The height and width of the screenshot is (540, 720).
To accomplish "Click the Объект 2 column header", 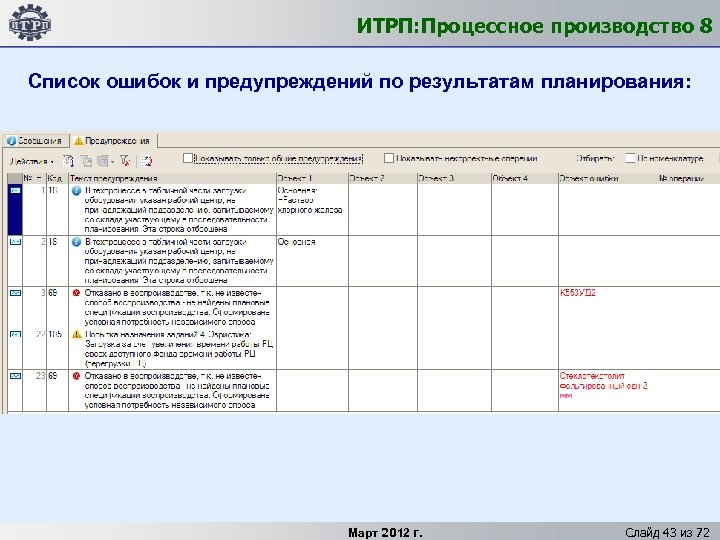I will click(382, 178).
